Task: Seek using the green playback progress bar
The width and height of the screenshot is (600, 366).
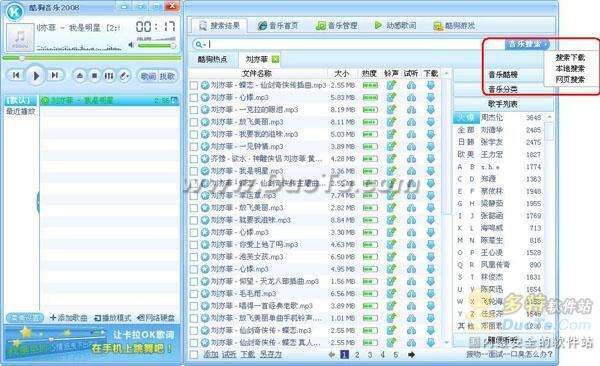Action: tap(92, 58)
